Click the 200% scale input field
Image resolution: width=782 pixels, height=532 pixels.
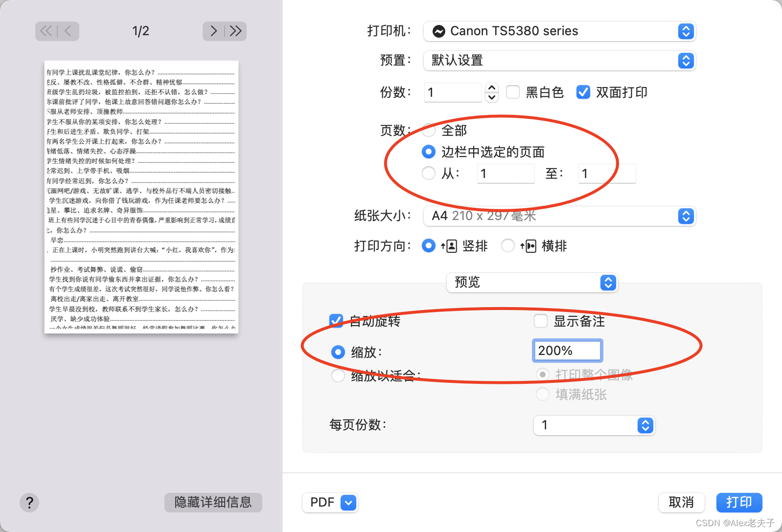567,351
